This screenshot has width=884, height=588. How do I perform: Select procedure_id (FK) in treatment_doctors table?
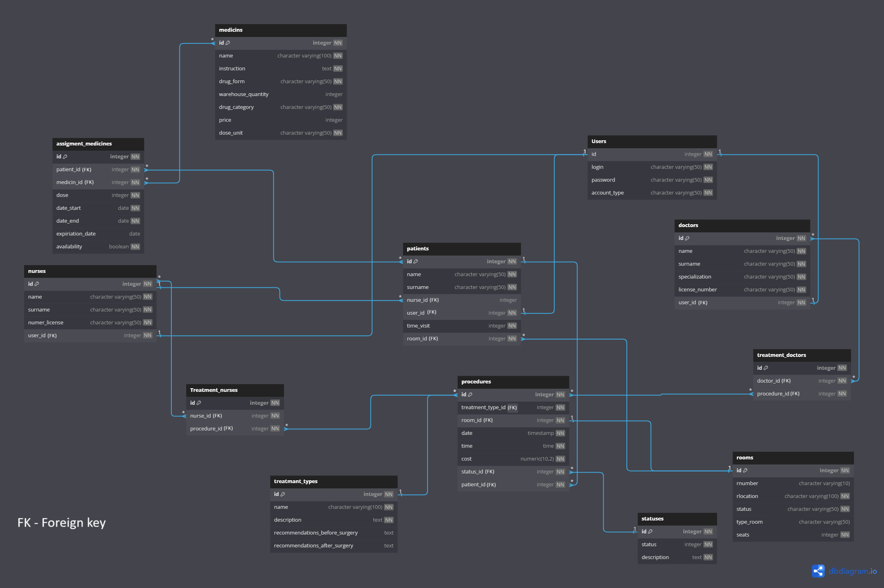[x=778, y=394]
